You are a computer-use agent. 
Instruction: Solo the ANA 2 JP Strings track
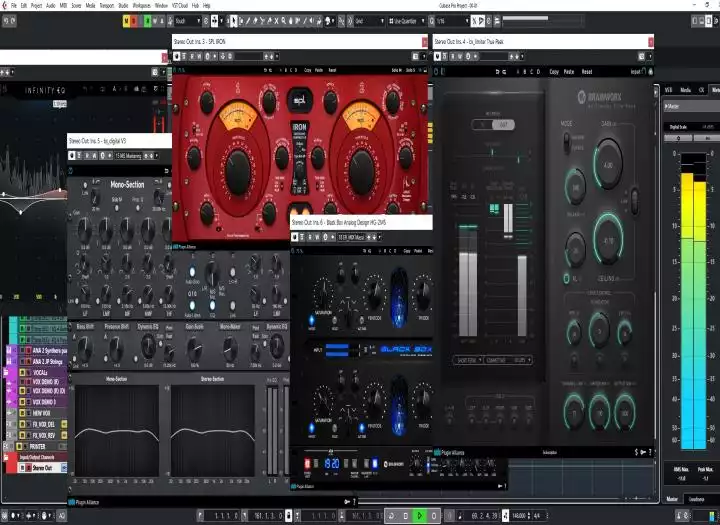point(28,361)
